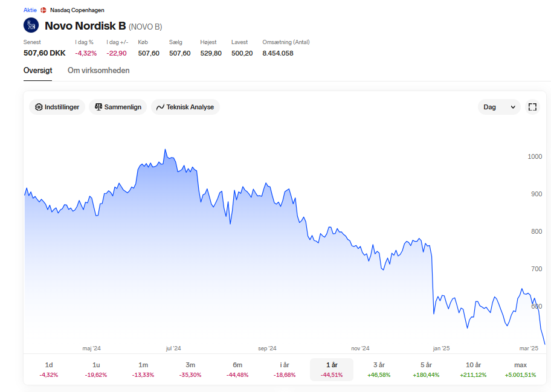The image size is (551, 392).
Task: Click the Højest value 529,80
Action: 211,53
